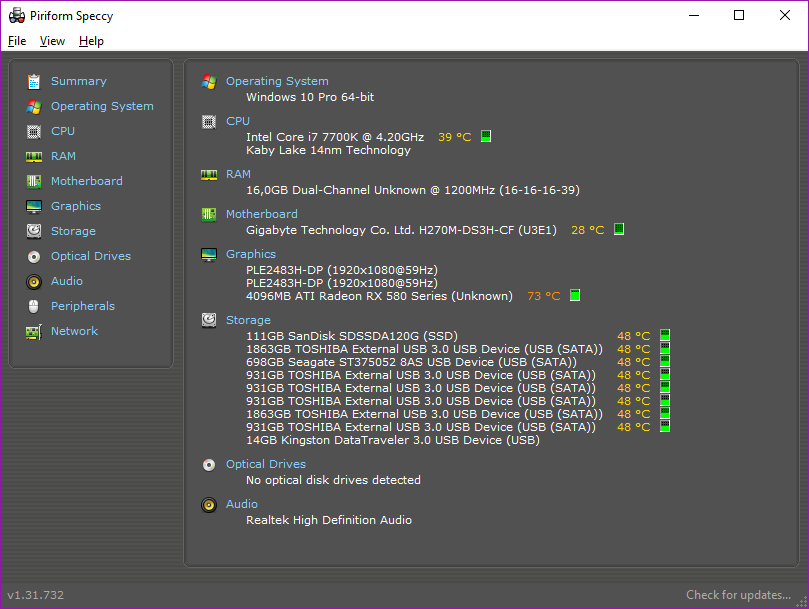The width and height of the screenshot is (809, 609).
Task: Click the Motherboard icon in sidebar
Action: 34,181
